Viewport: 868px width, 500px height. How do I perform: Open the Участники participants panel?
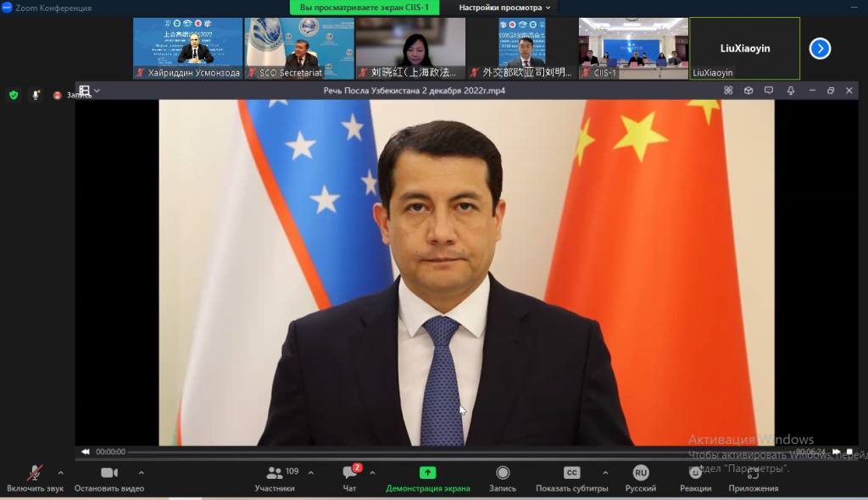click(275, 479)
